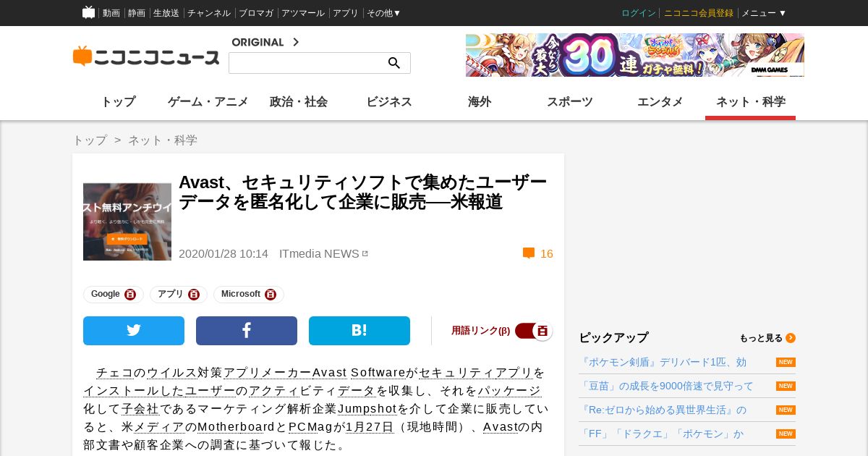Switch to the スポーツ tab
This screenshot has height=456, width=868.
pyautogui.click(x=570, y=102)
